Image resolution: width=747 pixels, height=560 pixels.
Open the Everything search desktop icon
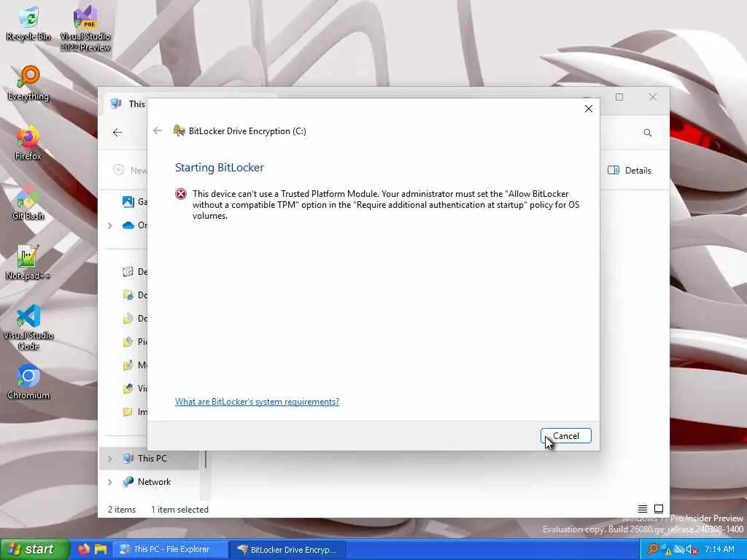pyautogui.click(x=28, y=83)
